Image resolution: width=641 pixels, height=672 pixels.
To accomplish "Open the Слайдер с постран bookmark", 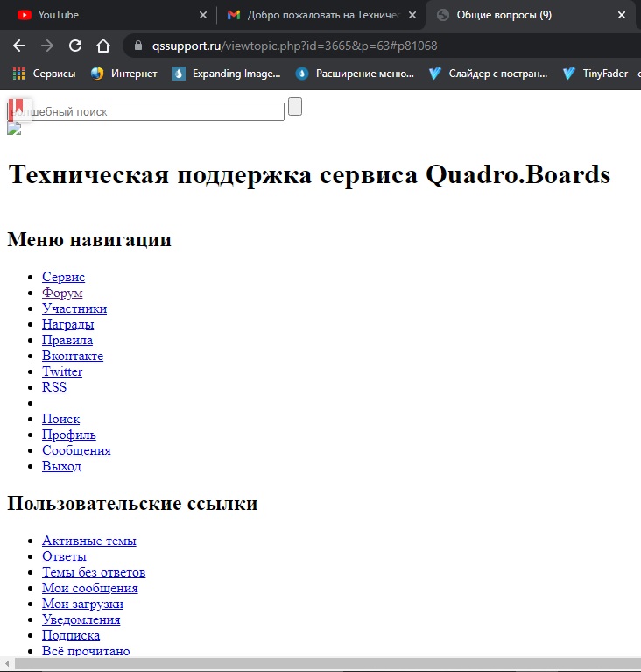I will coord(488,74).
